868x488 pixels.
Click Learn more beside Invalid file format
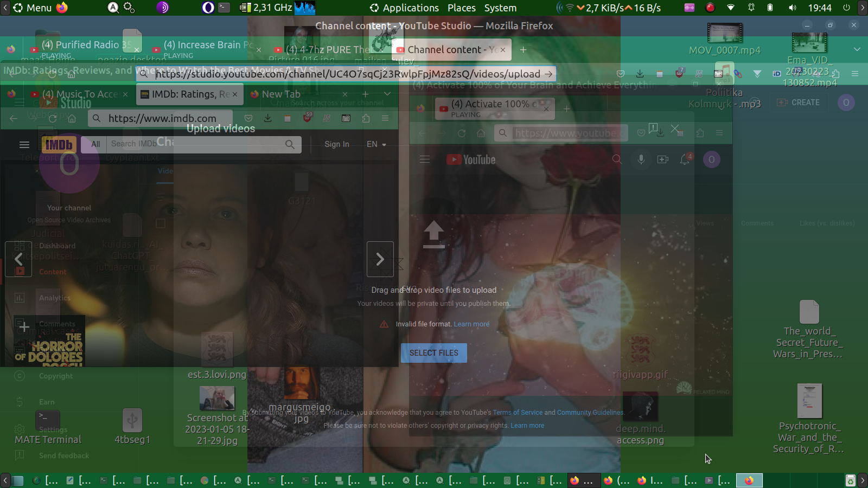coord(471,324)
